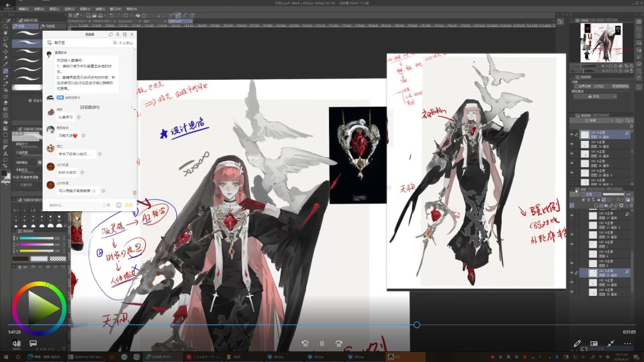Click the border effect button in layer property

tap(583, 86)
